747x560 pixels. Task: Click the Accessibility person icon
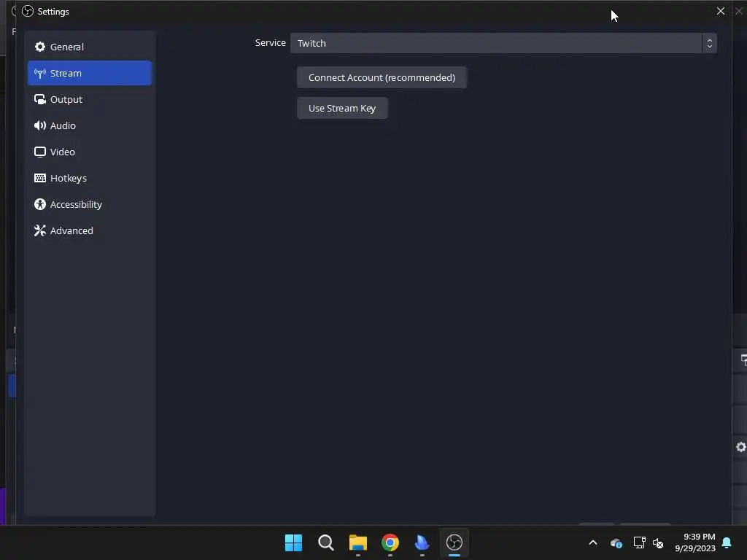click(40, 204)
